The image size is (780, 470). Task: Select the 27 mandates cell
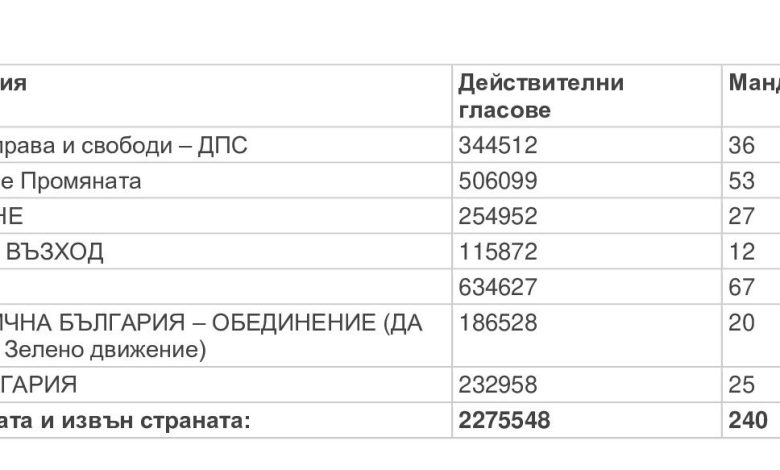[742, 216]
